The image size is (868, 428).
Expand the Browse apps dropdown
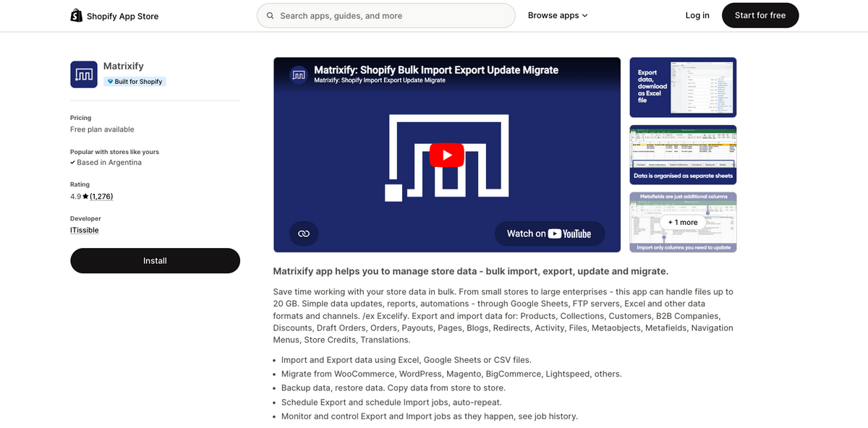pos(558,15)
